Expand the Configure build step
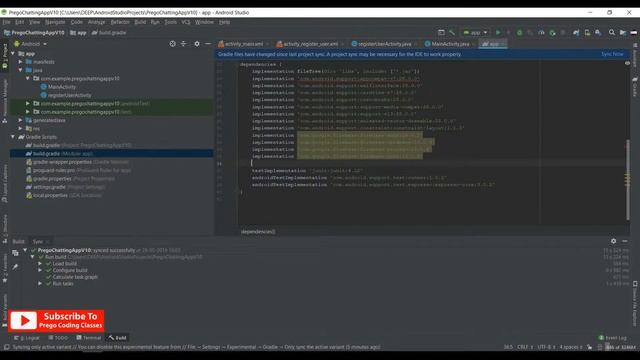This screenshot has width=640, height=360. (40, 270)
